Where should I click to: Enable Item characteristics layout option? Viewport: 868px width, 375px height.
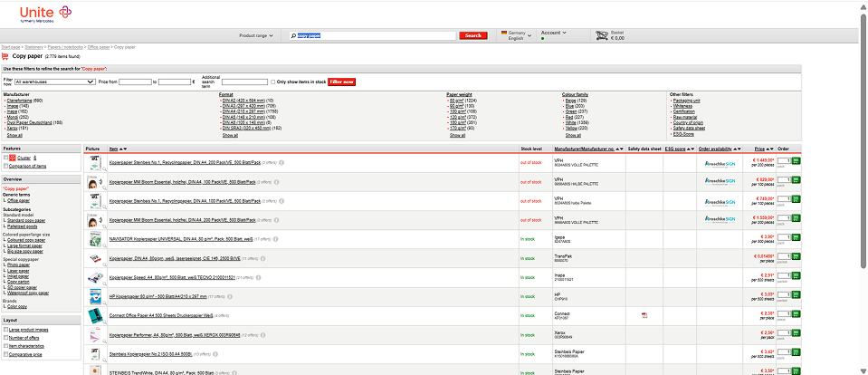[x=5, y=346]
